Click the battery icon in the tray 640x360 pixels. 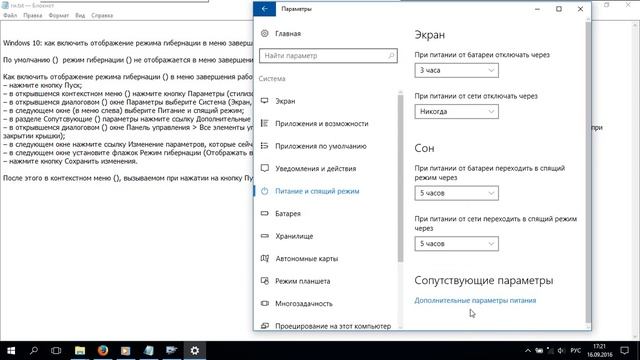tap(539, 351)
